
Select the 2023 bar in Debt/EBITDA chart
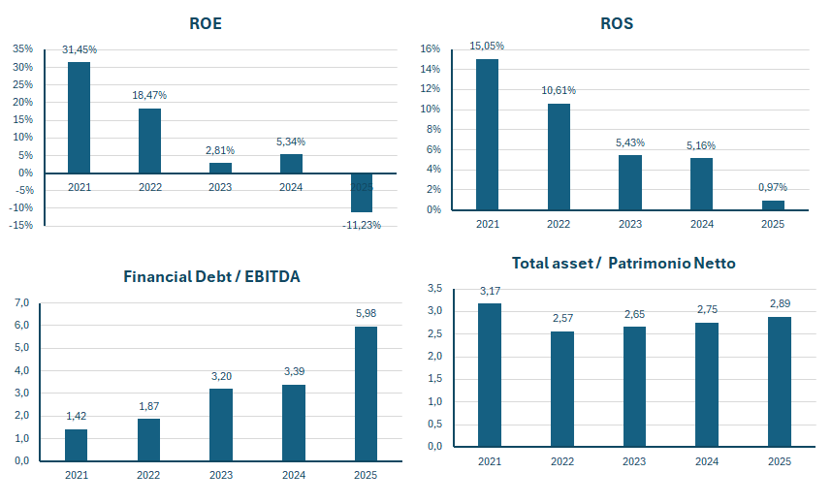(221, 425)
